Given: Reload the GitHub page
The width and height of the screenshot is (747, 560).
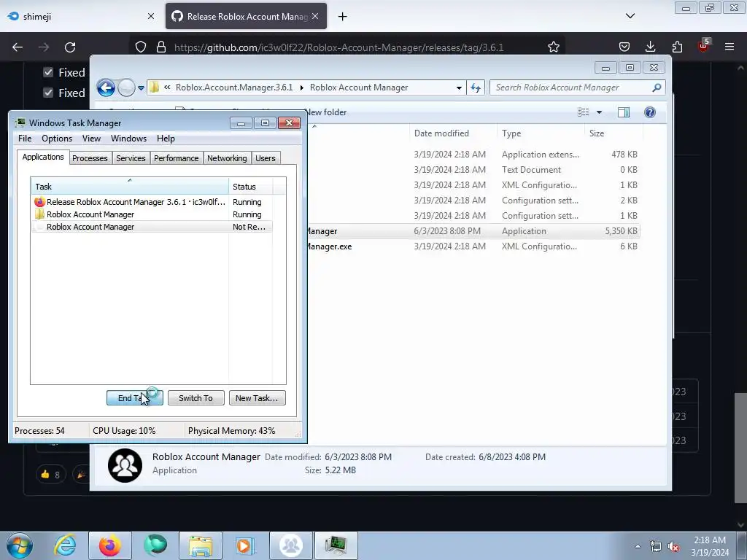Looking at the screenshot, I should (70, 47).
